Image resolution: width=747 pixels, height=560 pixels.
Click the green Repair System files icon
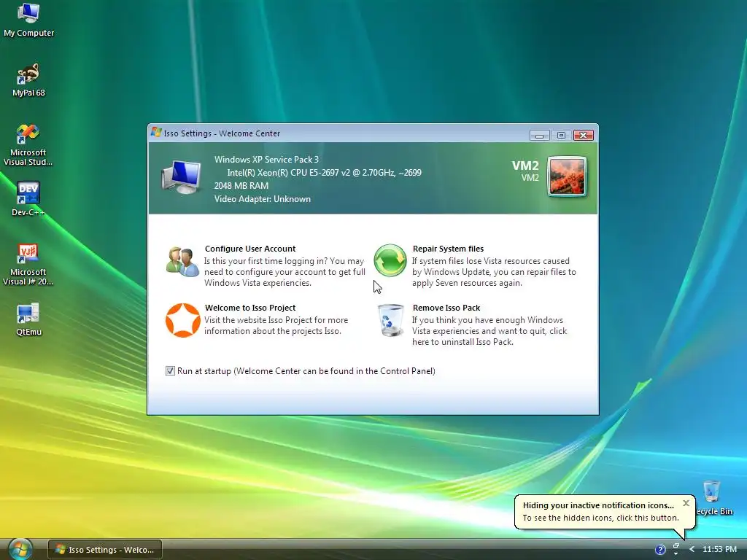click(x=390, y=260)
